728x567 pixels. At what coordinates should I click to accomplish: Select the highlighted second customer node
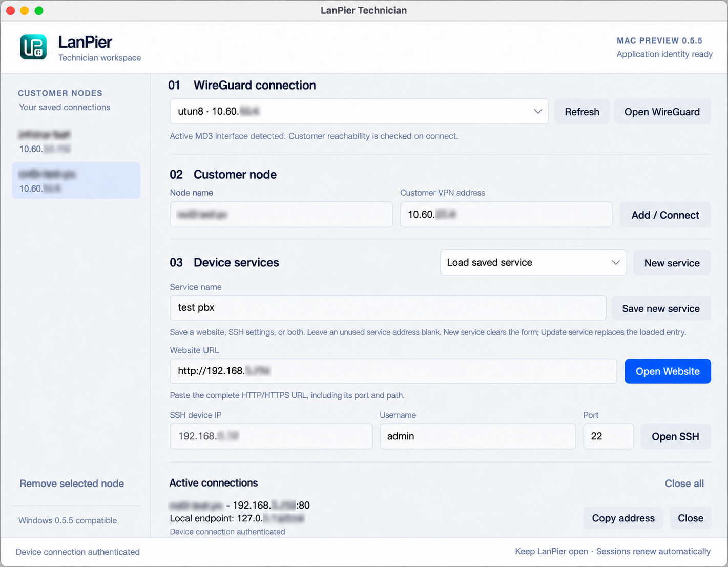pyautogui.click(x=76, y=180)
